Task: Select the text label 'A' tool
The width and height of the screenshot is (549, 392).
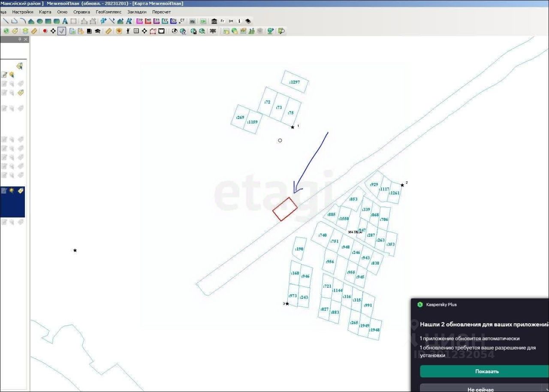Action: 65,21
